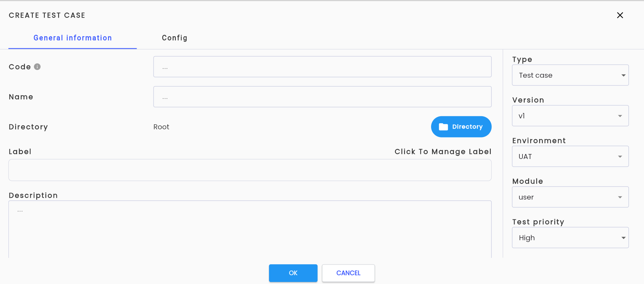The height and width of the screenshot is (284, 644).
Task: Open the Test priority dropdown showing High
Action: tap(570, 238)
